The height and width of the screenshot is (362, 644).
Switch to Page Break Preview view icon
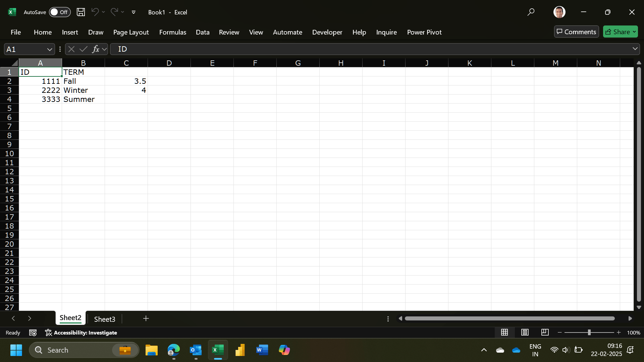coord(545,332)
